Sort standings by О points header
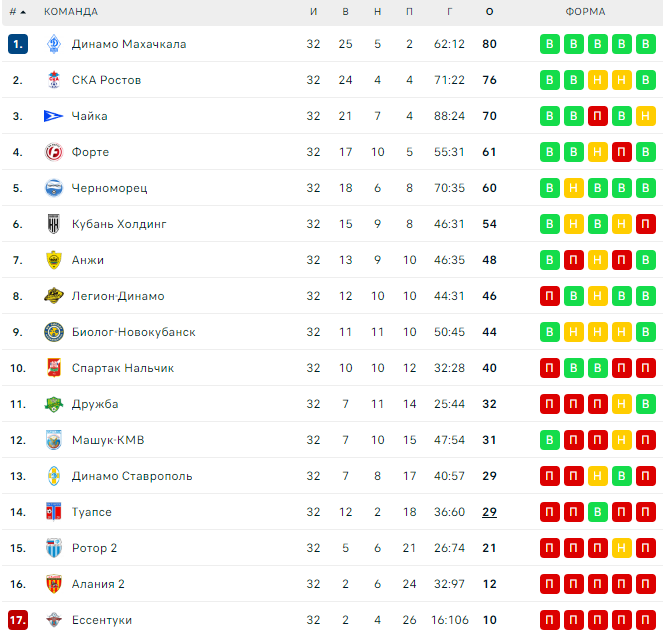The image size is (663, 637). point(489,12)
